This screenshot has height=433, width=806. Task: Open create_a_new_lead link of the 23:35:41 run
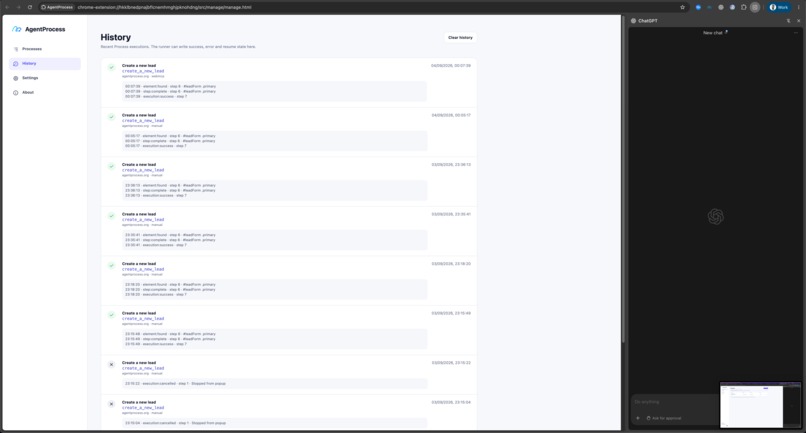pyautogui.click(x=143, y=220)
